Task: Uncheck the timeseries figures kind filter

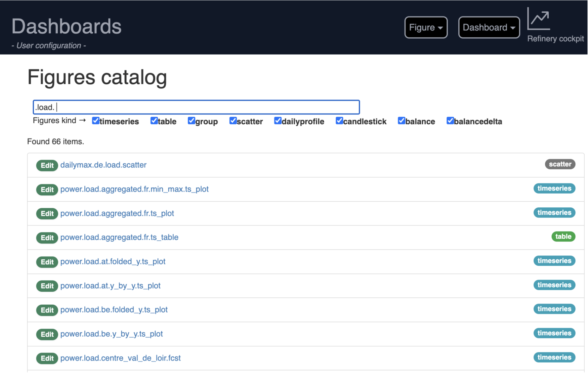Action: pos(95,121)
